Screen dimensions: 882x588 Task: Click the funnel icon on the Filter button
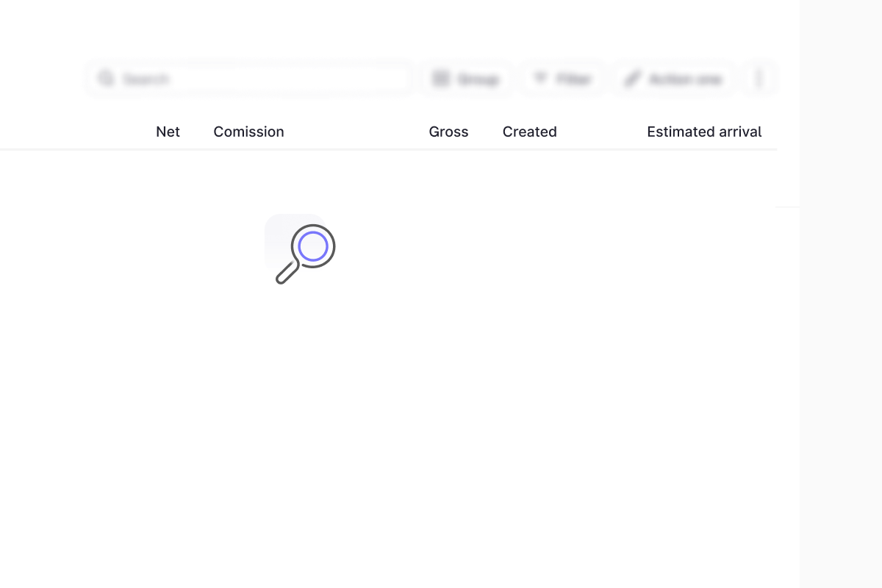click(x=540, y=78)
